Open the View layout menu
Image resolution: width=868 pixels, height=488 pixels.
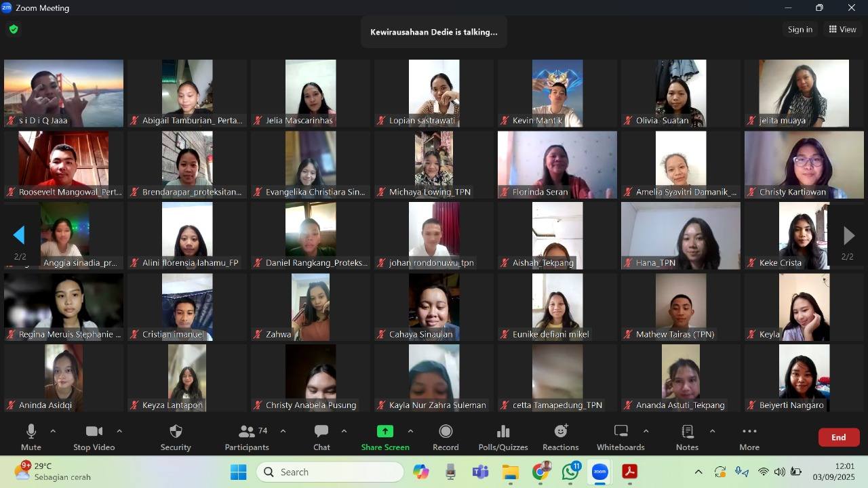[x=842, y=29]
